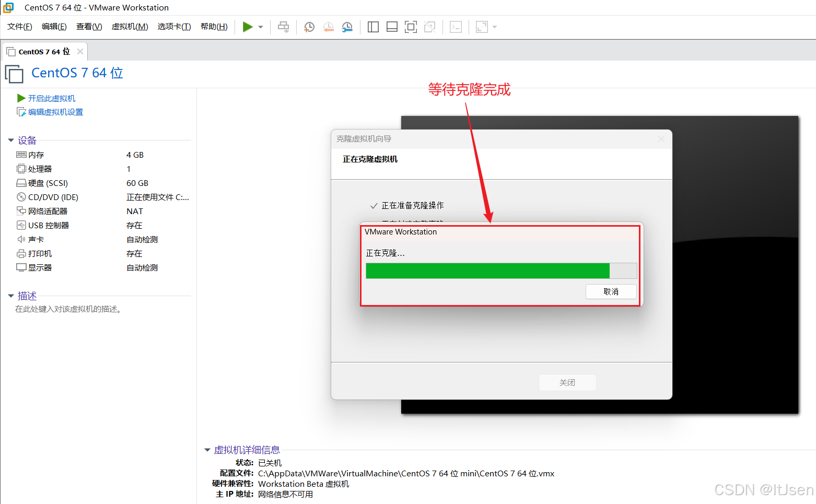Click the 内存 memory device icon
The height and width of the screenshot is (504, 816).
click(21, 155)
